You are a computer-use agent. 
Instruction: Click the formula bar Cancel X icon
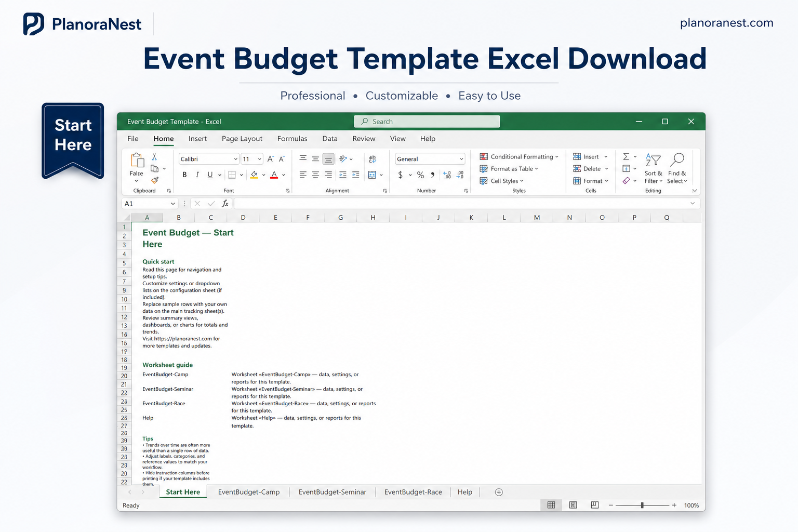[x=197, y=204]
